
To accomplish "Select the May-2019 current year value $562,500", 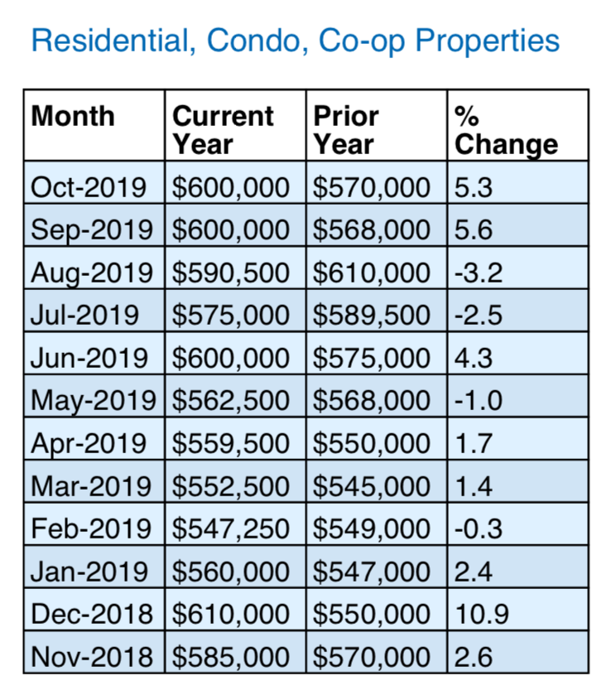I will (232, 401).
